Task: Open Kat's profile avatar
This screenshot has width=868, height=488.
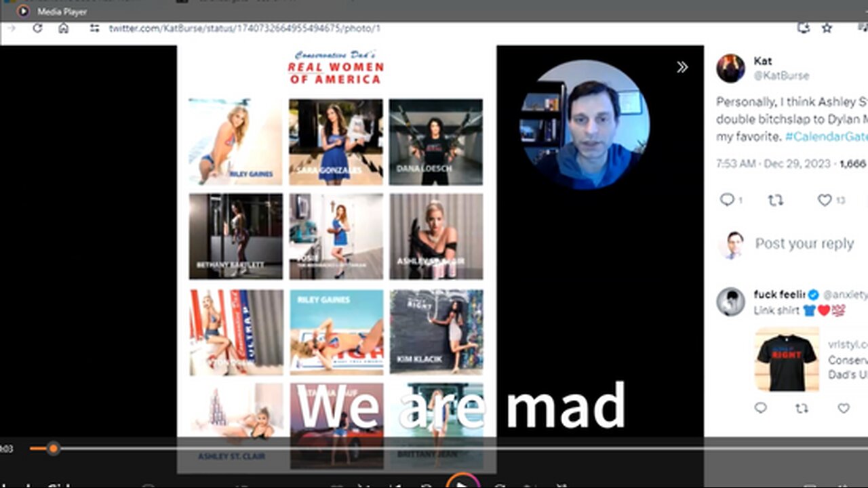Action: point(730,68)
